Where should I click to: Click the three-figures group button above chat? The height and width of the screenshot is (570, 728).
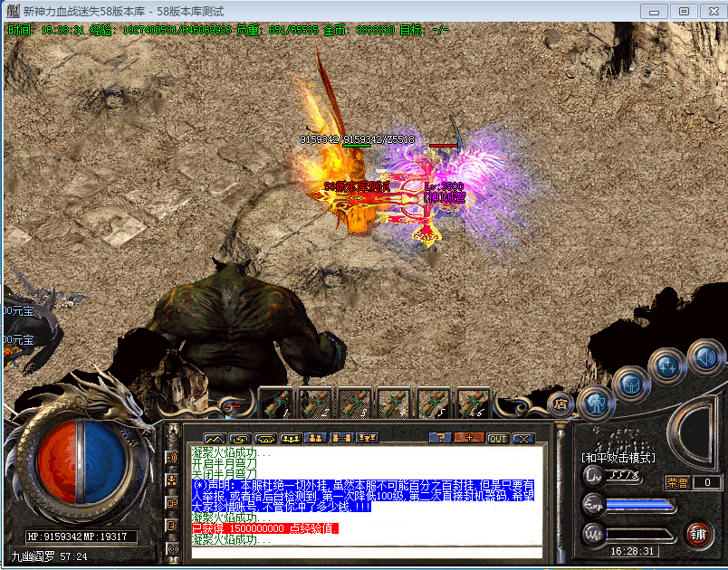coord(291,438)
